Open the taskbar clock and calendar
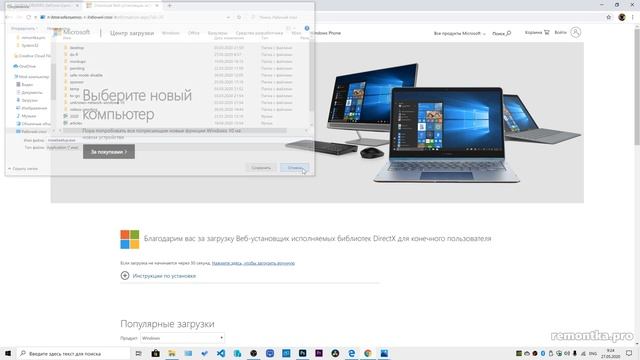This screenshot has height=360, width=640. [x=611, y=353]
